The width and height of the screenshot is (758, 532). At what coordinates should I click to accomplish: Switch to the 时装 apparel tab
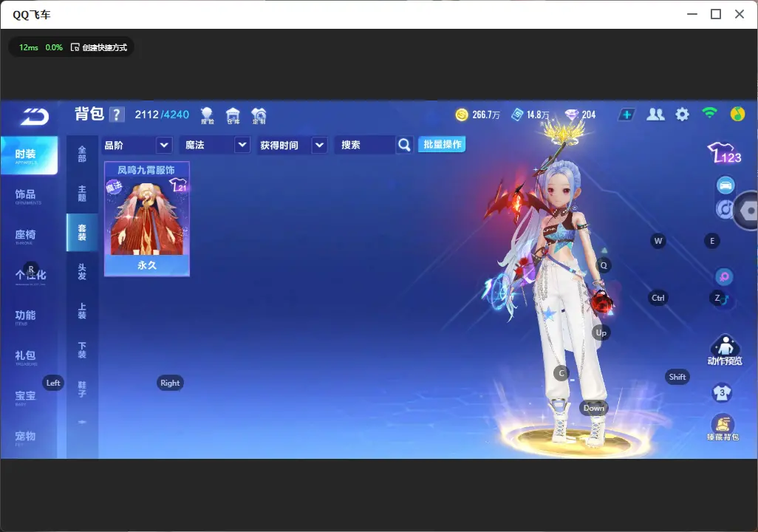click(x=29, y=154)
